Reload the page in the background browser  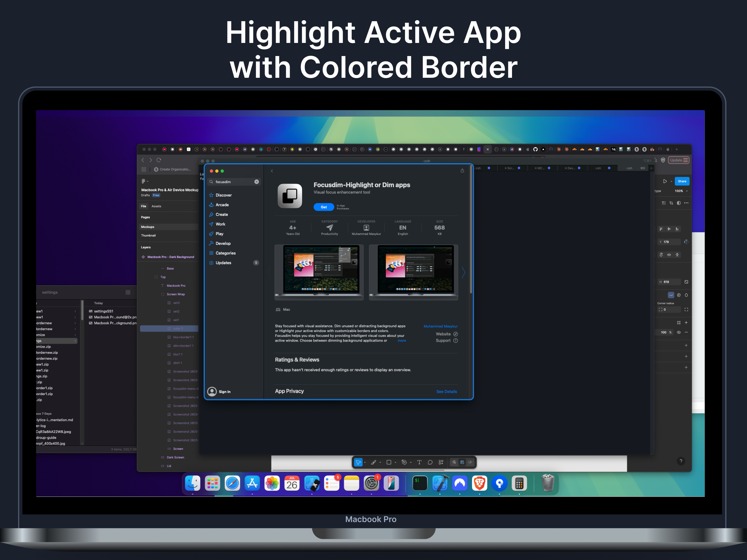[x=159, y=160]
